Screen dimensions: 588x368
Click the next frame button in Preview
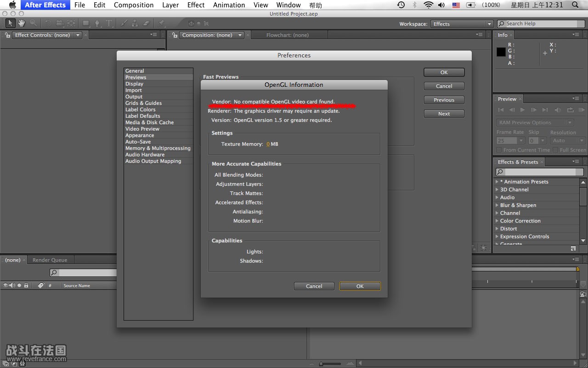tap(534, 110)
